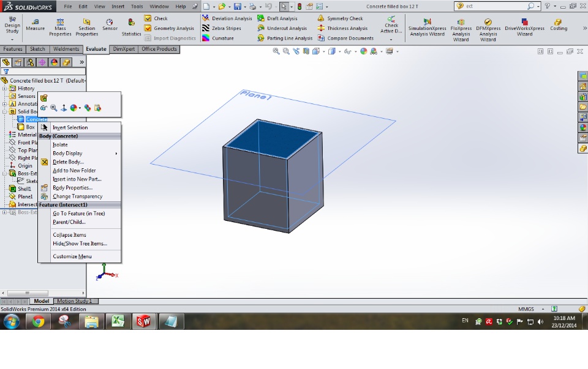Switch to the DimXpert tab
Viewport: 588px width, 369px height.
pos(124,49)
